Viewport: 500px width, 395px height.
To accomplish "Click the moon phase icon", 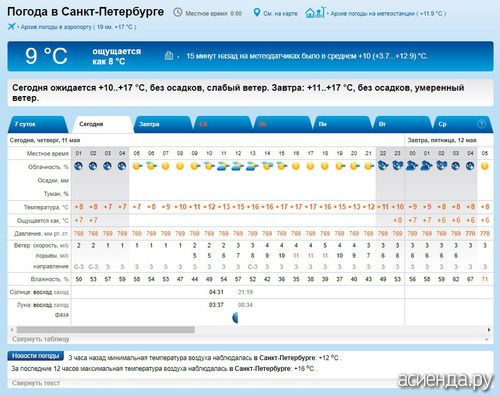I will 235,318.
